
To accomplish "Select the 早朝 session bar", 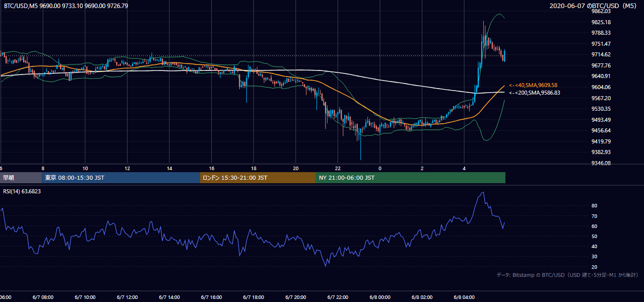I will (x=21, y=178).
